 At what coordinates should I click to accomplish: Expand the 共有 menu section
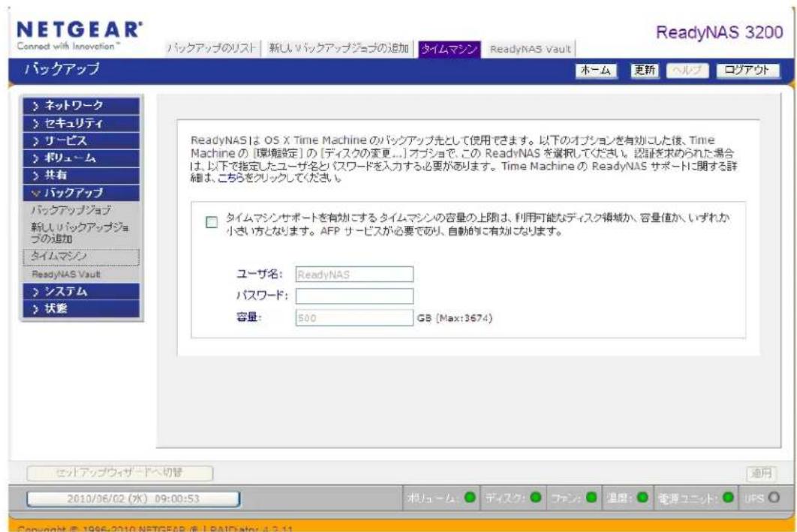tap(81, 176)
